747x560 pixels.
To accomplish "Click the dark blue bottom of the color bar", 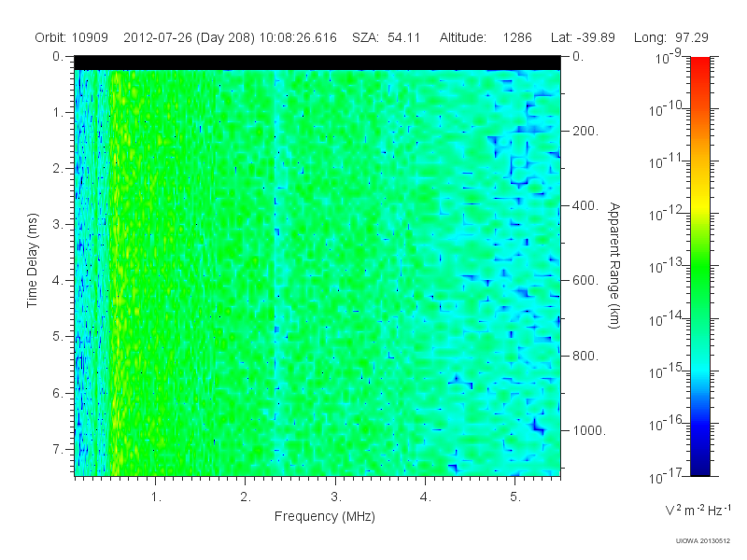I will (699, 469).
